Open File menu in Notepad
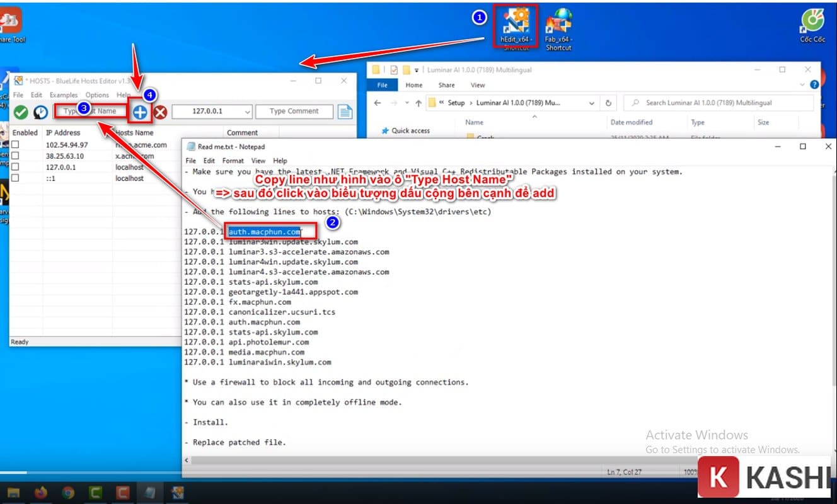The height and width of the screenshot is (504, 837). [190, 161]
